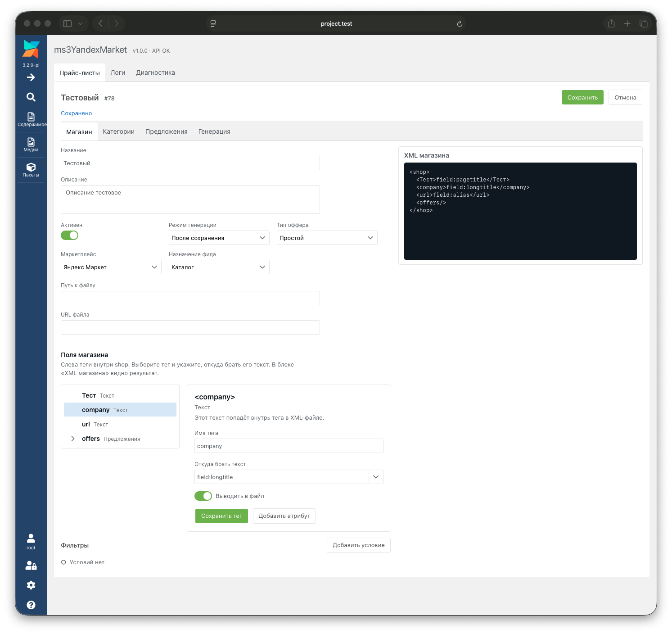Open the Назначение фида dropdown
This screenshot has height=634, width=672.
coord(219,267)
